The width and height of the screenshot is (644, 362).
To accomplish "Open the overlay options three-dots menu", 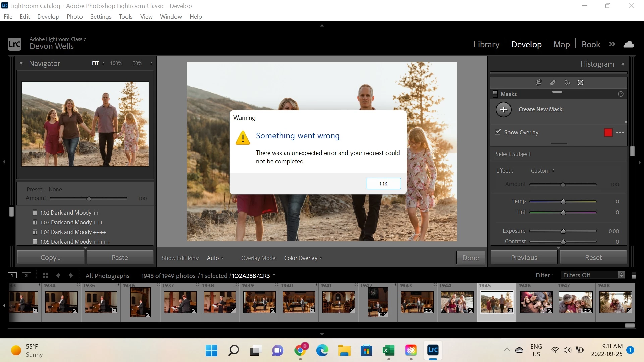I will tap(620, 133).
